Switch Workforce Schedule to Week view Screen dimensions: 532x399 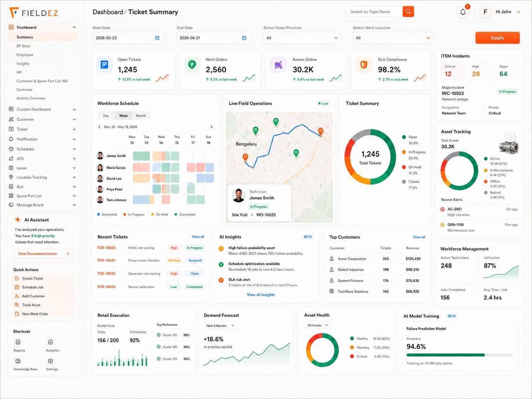(x=123, y=116)
